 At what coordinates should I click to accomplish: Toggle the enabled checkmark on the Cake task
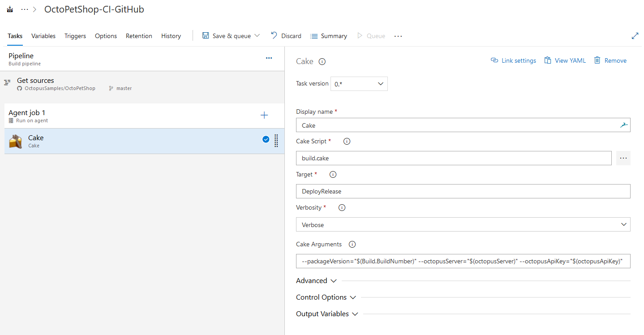click(266, 139)
